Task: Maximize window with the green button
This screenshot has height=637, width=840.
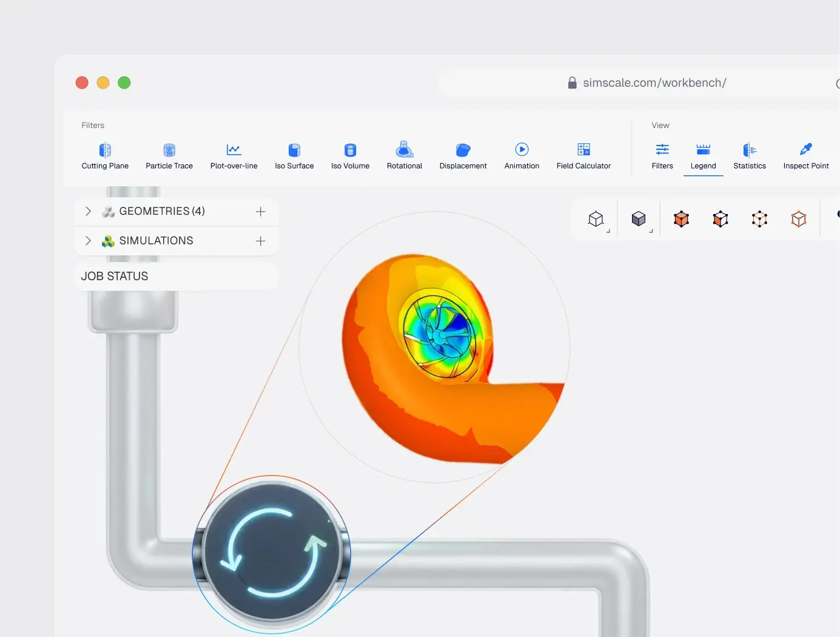Action: [x=124, y=83]
